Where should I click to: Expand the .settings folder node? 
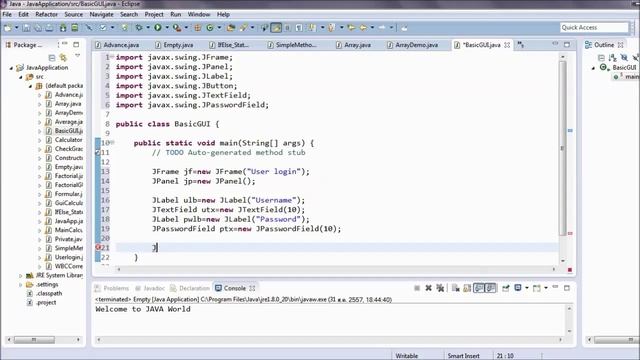21,284
